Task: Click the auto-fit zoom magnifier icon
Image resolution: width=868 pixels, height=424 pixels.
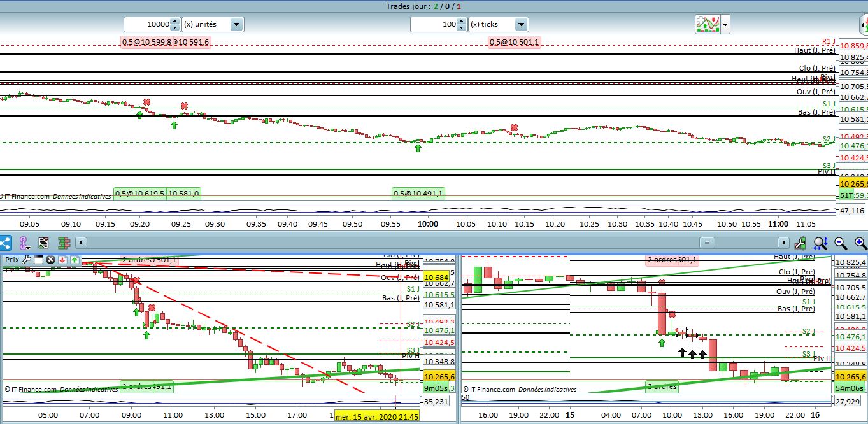Action: click(820, 243)
